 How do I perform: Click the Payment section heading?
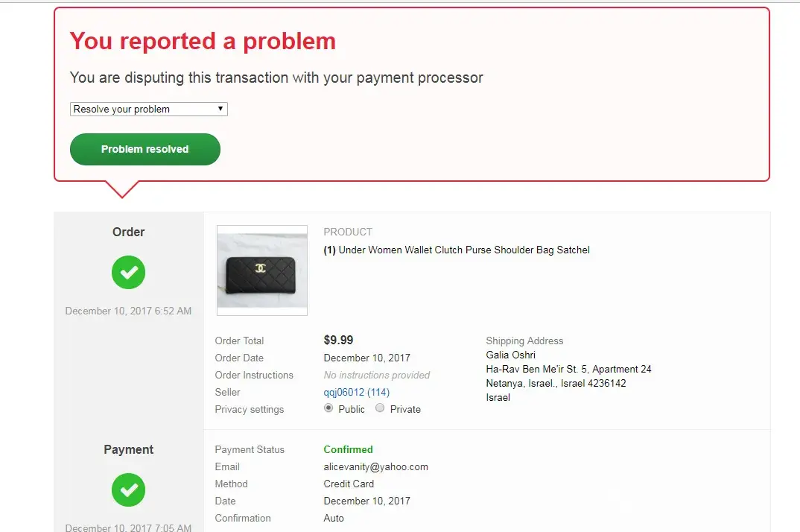(x=129, y=449)
